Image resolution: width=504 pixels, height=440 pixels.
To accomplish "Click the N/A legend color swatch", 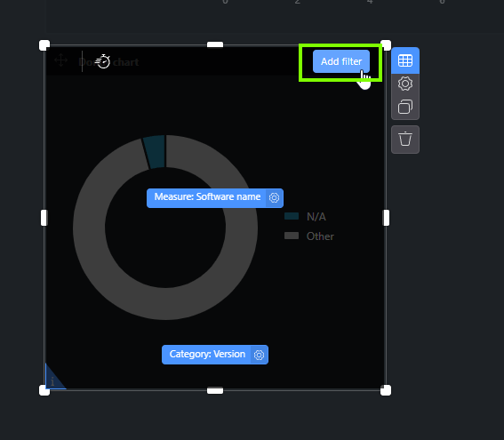I will 292,216.
